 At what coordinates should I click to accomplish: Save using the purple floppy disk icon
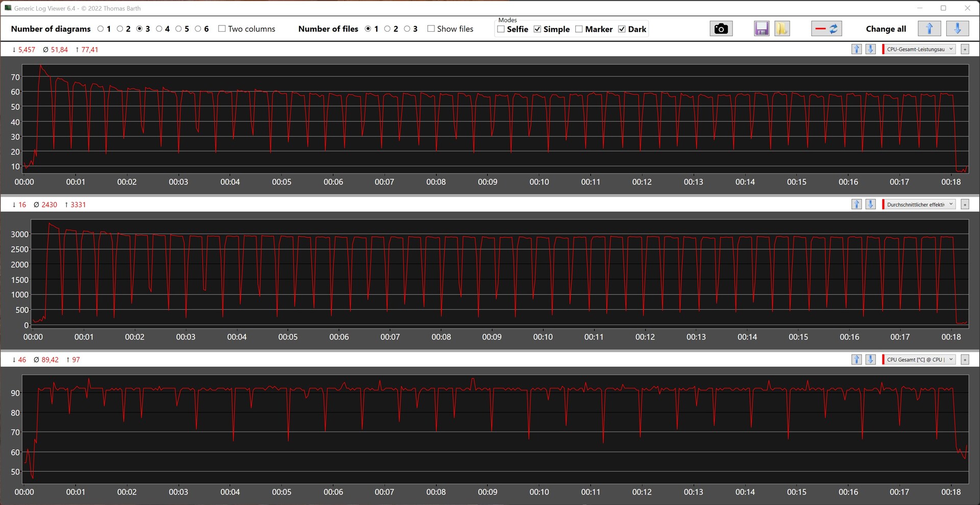coord(762,29)
